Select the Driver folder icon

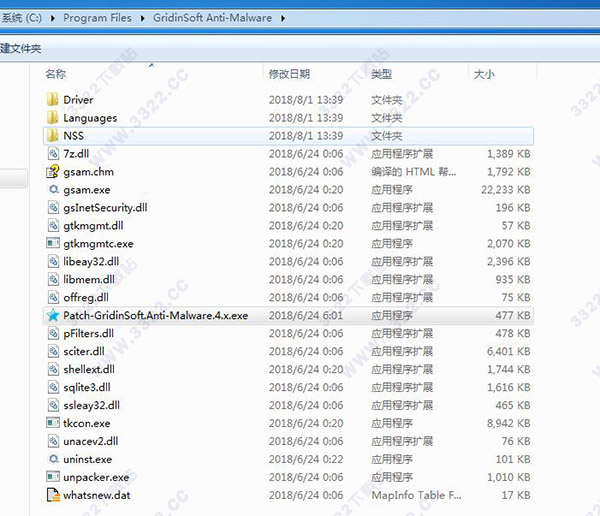[52, 100]
